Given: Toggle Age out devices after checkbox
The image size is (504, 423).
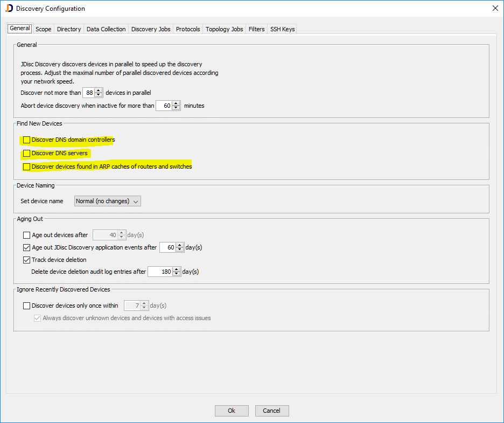Looking at the screenshot, I should [27, 235].
